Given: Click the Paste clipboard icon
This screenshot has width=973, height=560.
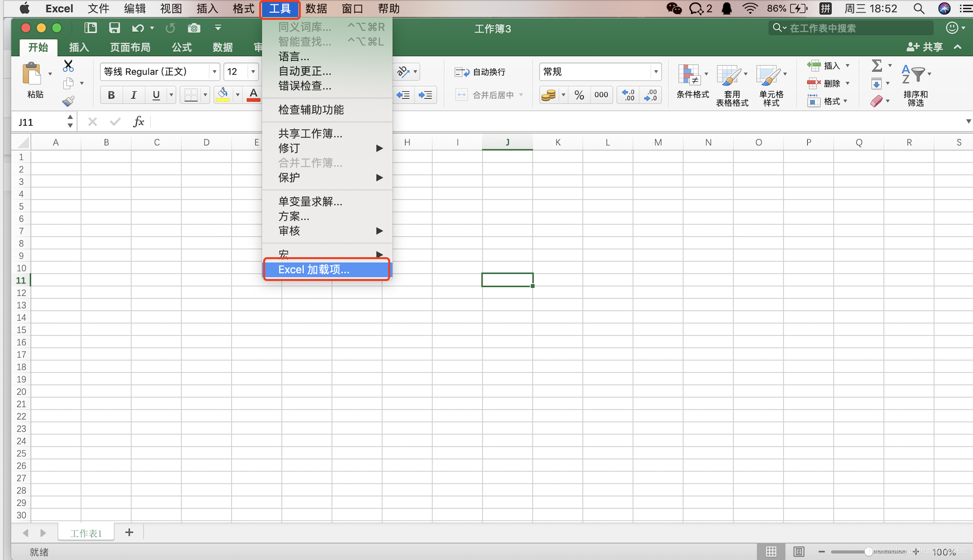Looking at the screenshot, I should point(32,74).
